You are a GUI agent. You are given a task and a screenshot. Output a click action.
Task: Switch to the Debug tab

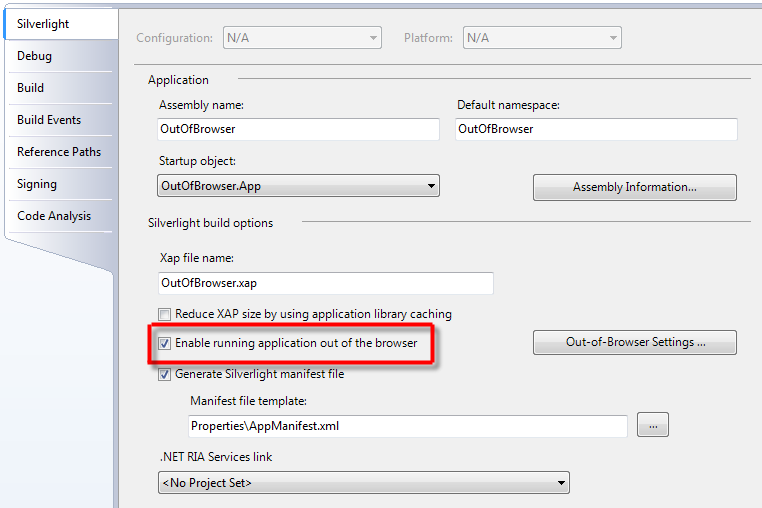pyautogui.click(x=61, y=56)
